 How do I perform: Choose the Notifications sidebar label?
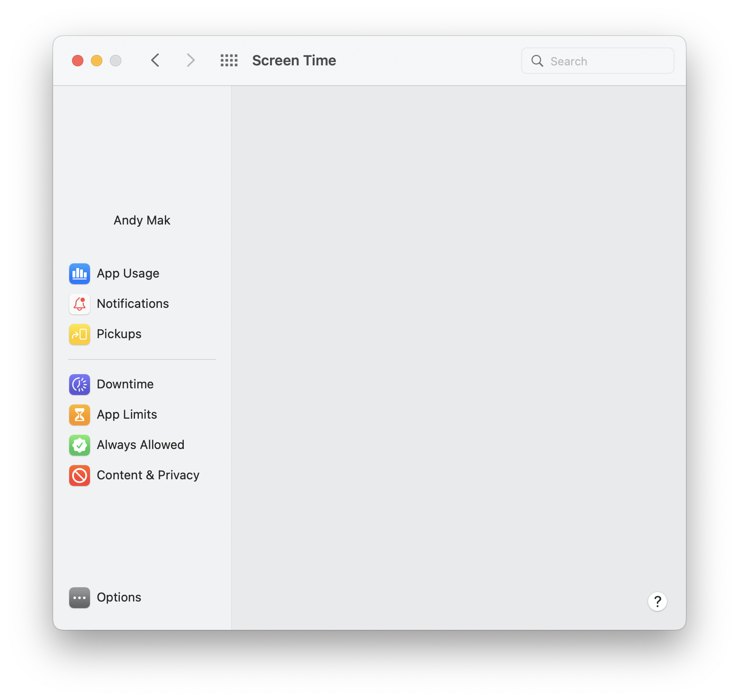133,304
